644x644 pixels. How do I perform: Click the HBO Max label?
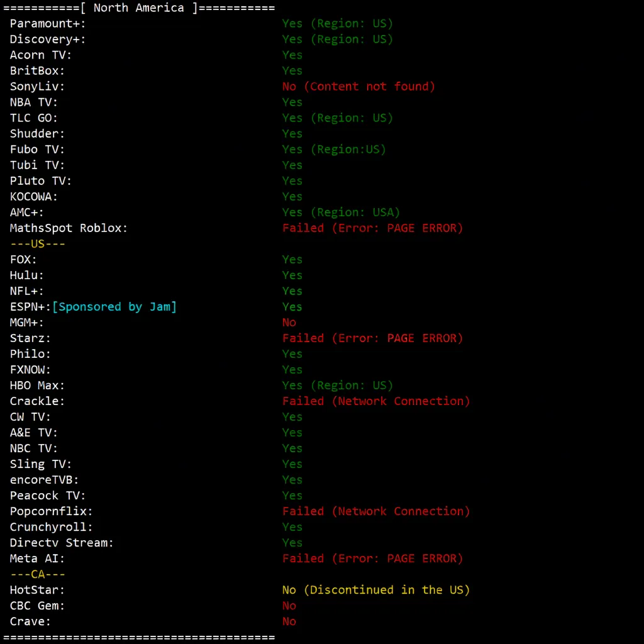pos(37,386)
